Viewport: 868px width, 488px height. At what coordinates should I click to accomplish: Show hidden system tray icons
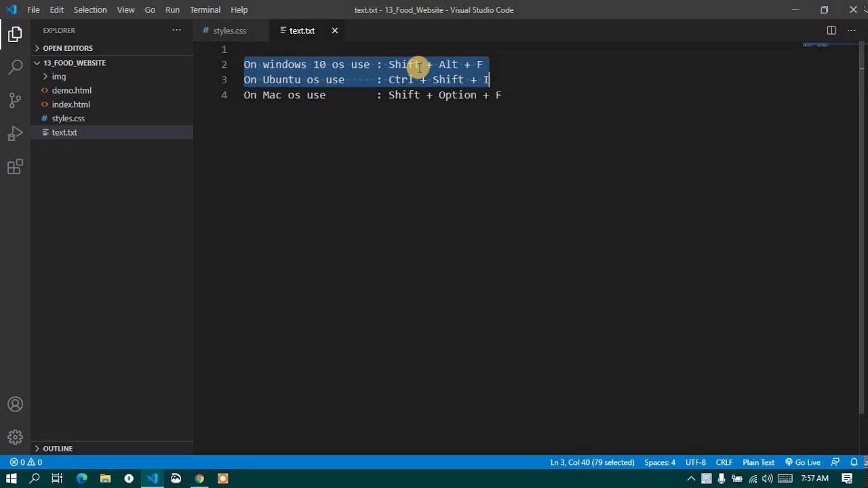point(691,479)
